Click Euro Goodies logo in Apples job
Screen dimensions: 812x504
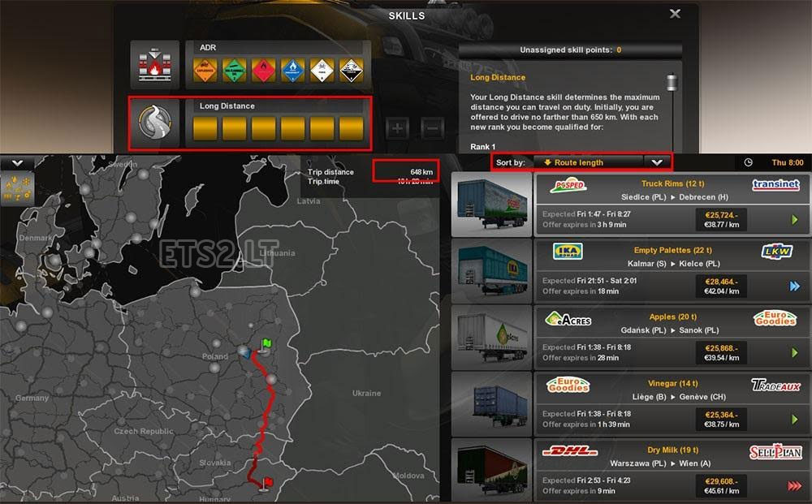(775, 317)
